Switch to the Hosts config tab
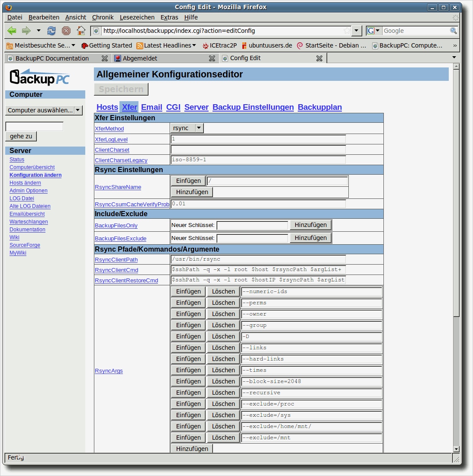Viewport: 473px width, 476px height. pos(107,107)
